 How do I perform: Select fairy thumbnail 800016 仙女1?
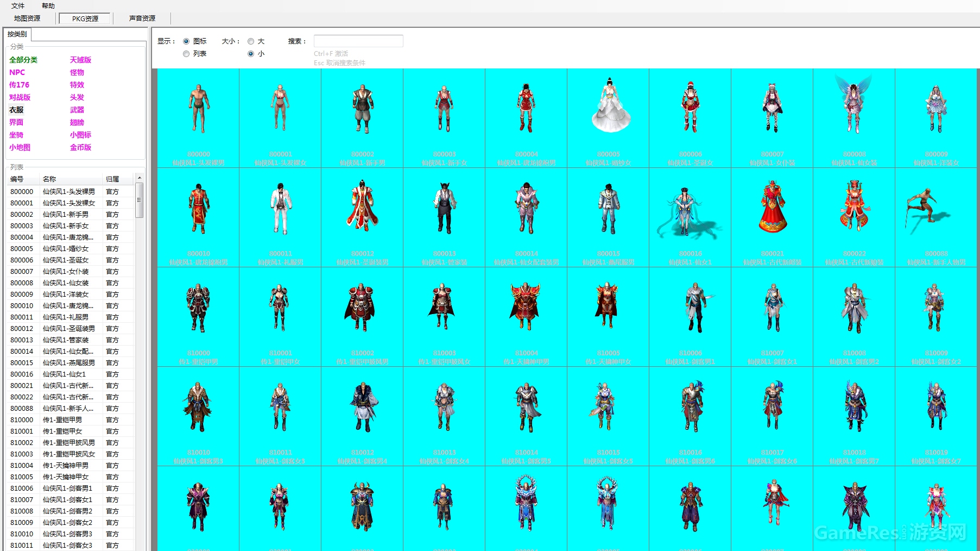click(x=690, y=217)
